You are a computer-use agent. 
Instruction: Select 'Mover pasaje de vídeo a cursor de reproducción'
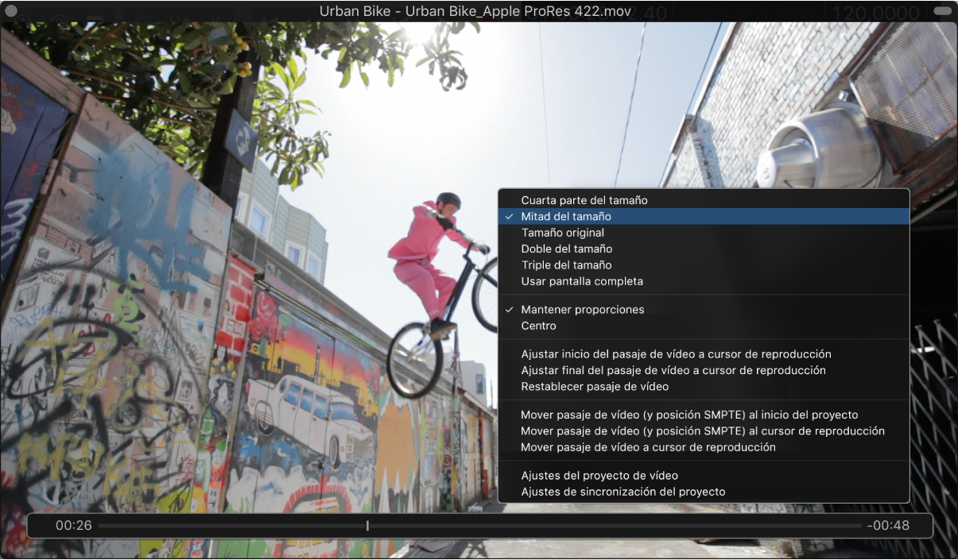[x=648, y=447]
